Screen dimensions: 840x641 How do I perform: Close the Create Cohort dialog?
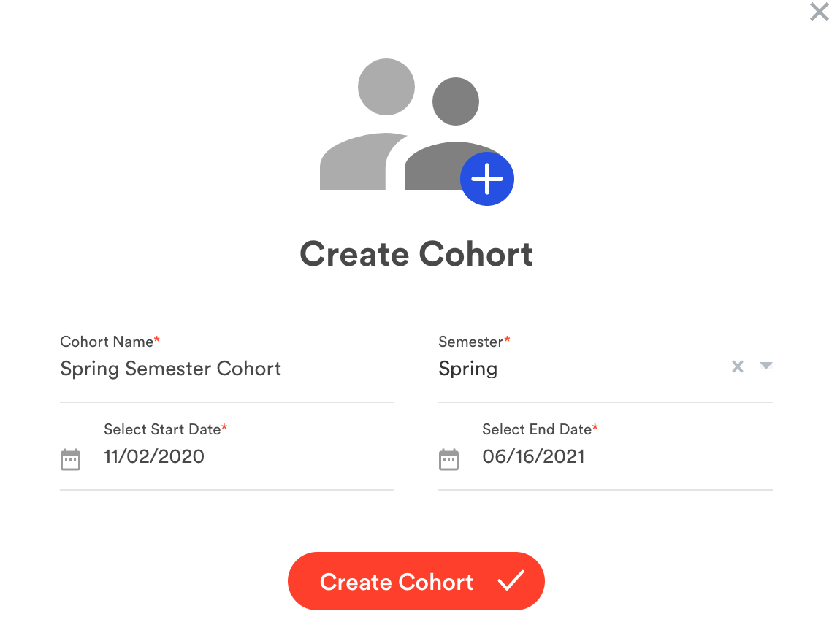pyautogui.click(x=819, y=12)
